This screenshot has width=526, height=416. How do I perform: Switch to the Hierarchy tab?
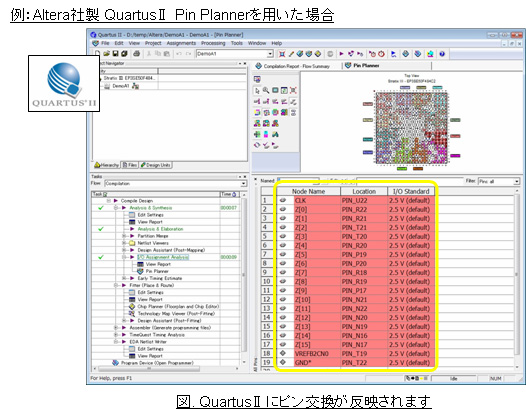coord(107,165)
